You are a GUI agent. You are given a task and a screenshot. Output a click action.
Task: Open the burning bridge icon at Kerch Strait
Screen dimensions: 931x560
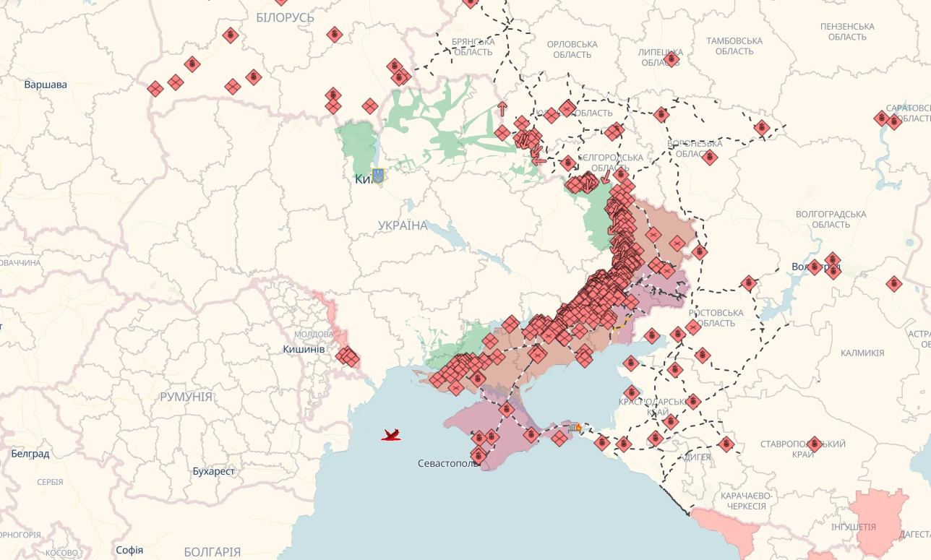(575, 428)
